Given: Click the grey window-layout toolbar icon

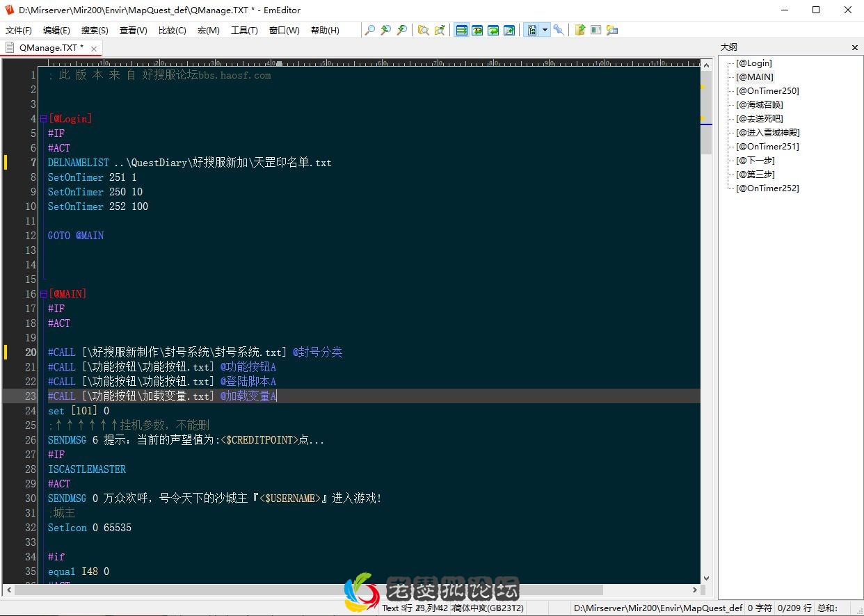Looking at the screenshot, I should click(x=596, y=30).
